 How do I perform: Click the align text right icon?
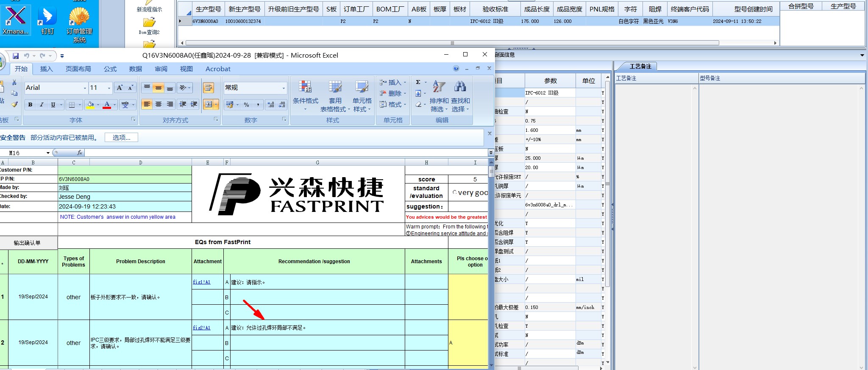click(x=170, y=104)
